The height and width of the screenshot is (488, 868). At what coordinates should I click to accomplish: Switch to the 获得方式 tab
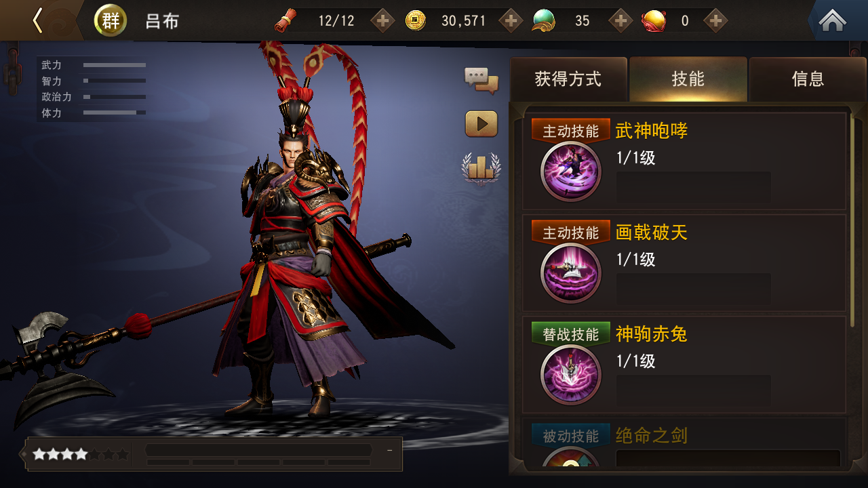pyautogui.click(x=568, y=79)
